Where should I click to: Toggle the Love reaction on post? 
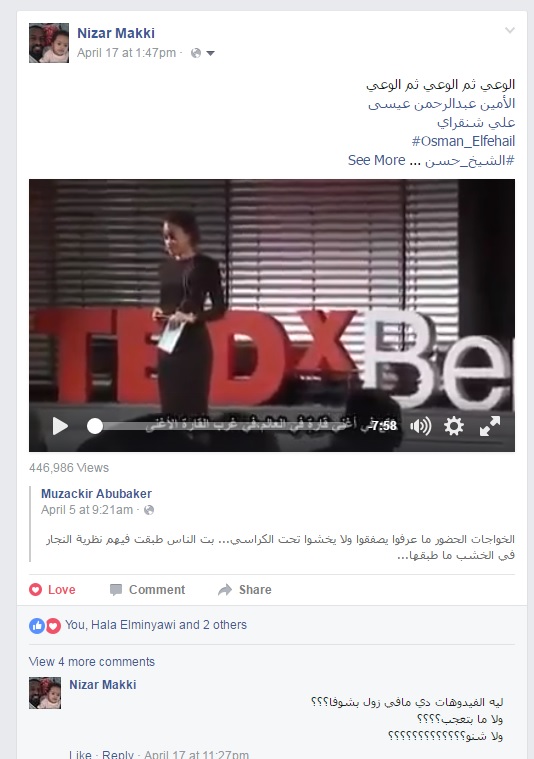[53, 590]
